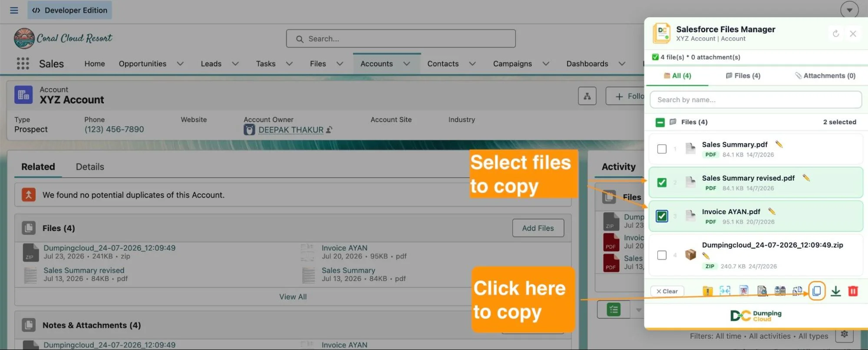
Task: Open the circular dropdown at top right
Action: [849, 10]
